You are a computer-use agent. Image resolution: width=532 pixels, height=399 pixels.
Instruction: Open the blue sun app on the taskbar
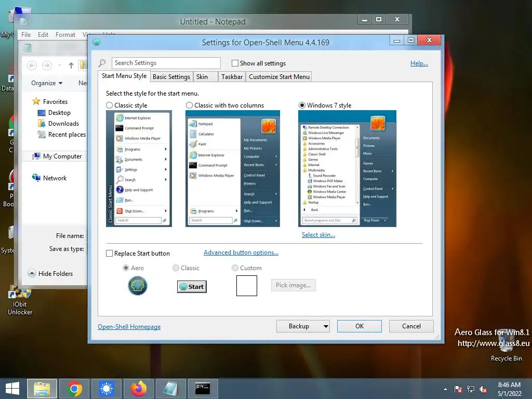(x=107, y=389)
